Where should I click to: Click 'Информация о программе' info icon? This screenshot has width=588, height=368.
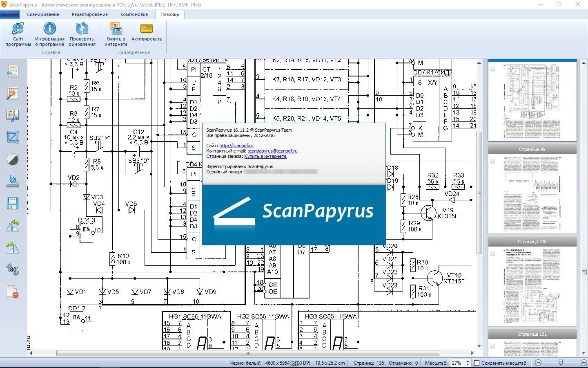tap(50, 28)
